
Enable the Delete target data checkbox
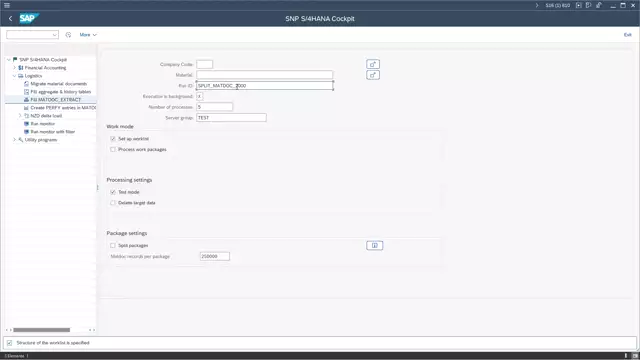click(x=113, y=203)
